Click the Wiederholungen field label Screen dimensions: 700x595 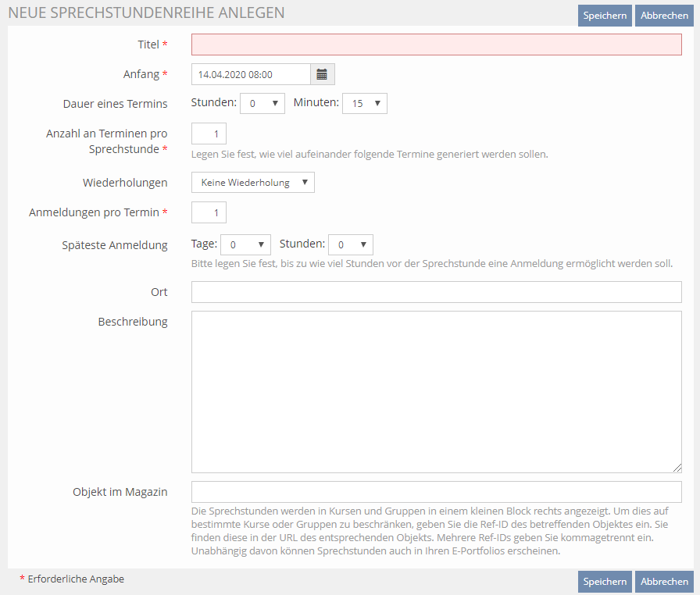125,183
